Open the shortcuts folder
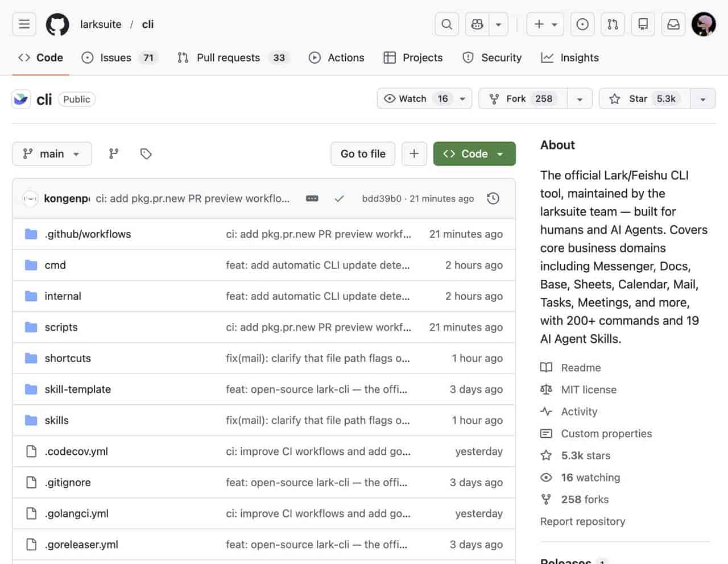Image resolution: width=728 pixels, height=564 pixels. [68, 358]
